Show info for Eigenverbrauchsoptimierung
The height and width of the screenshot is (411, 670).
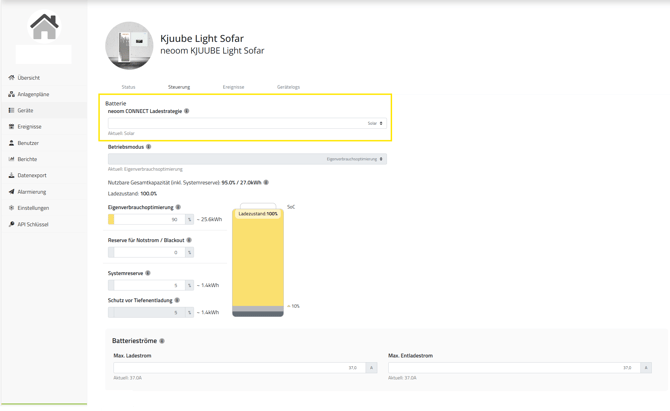click(x=178, y=207)
